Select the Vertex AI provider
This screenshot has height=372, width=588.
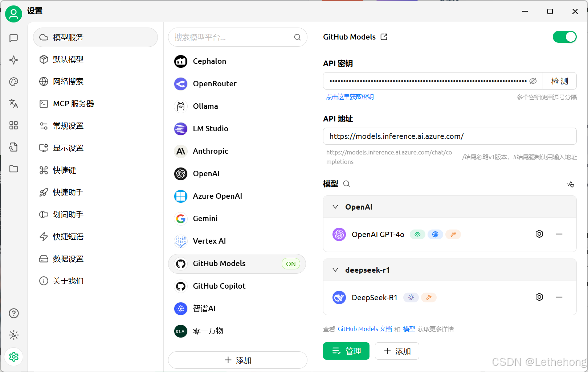pyautogui.click(x=237, y=241)
